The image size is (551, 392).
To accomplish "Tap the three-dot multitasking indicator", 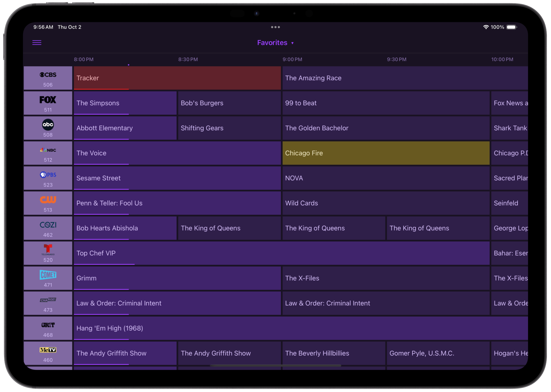I will click(275, 27).
